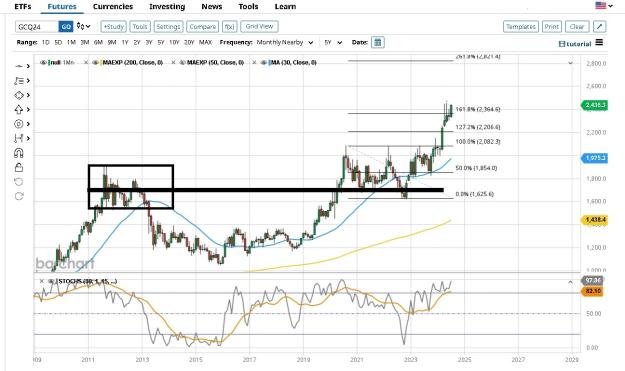Click the undo arrow icon
The height and width of the screenshot is (371, 625).
tap(19, 182)
